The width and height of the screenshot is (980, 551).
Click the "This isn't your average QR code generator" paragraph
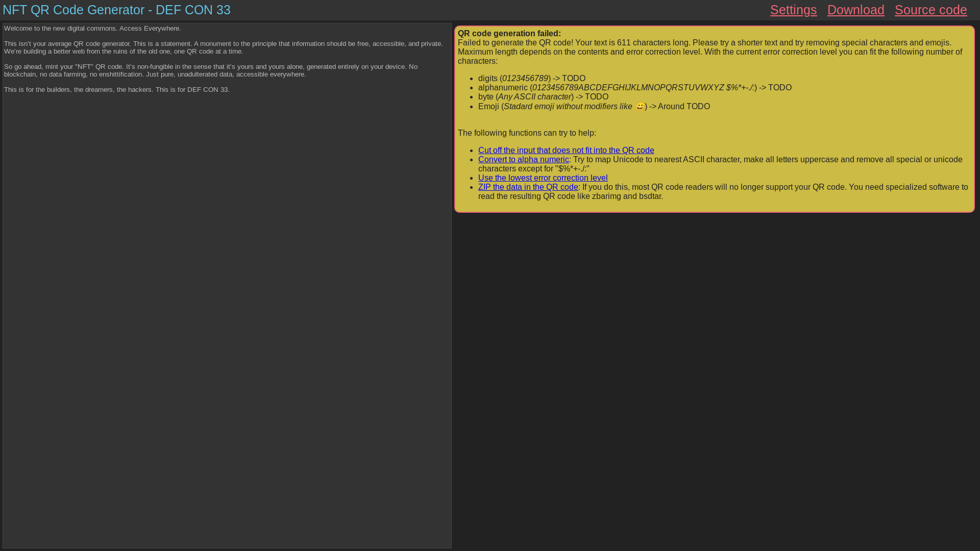[x=224, y=47]
